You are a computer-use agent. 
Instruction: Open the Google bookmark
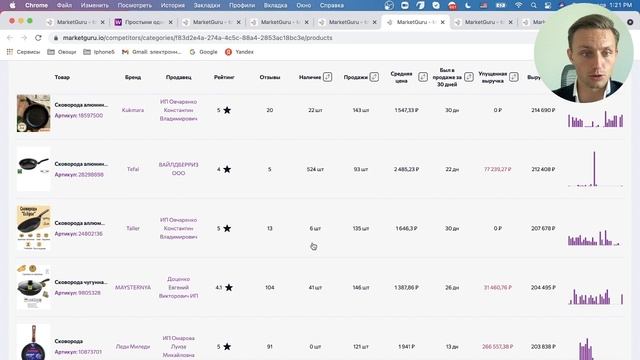tap(203, 52)
